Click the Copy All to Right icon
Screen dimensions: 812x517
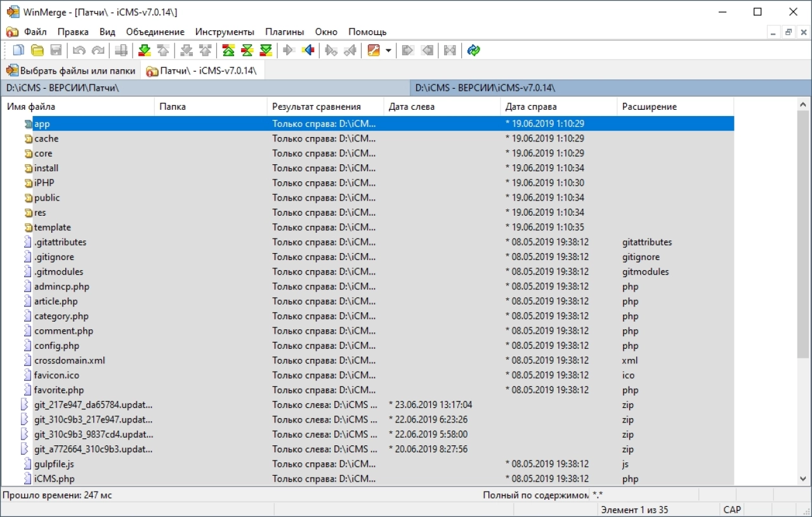pyautogui.click(x=408, y=50)
